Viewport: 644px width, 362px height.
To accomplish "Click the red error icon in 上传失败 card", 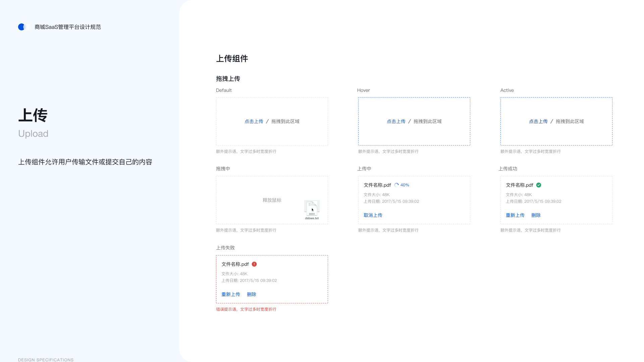I will [x=254, y=264].
